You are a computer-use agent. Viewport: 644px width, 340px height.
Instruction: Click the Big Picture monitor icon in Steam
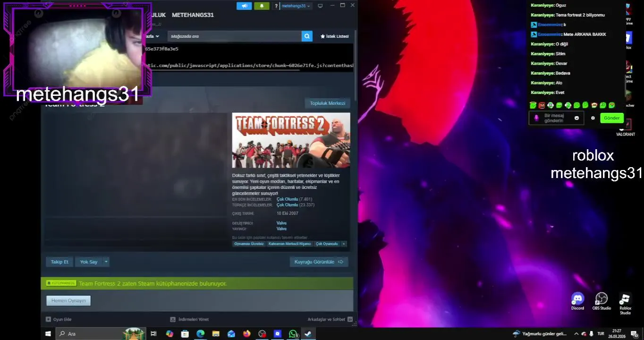320,6
